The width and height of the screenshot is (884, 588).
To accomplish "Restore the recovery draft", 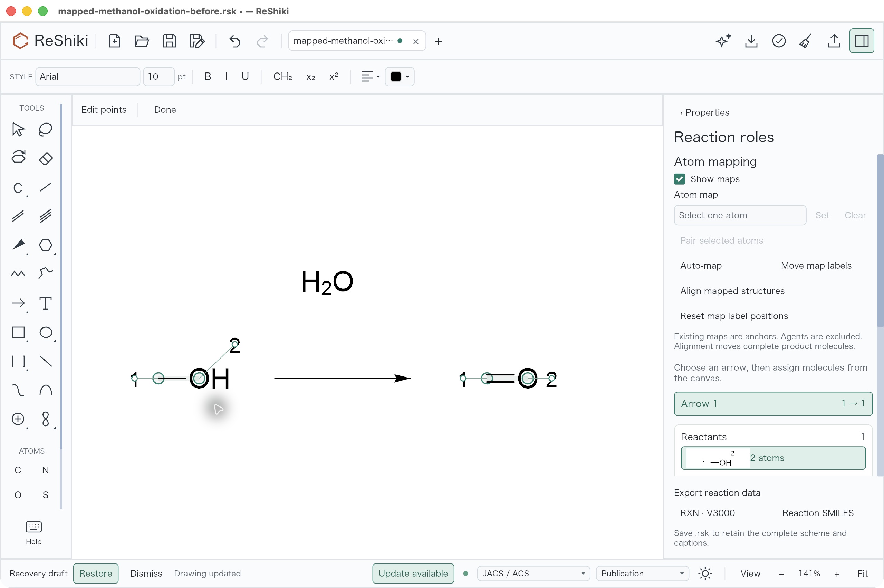I will pos(96,574).
